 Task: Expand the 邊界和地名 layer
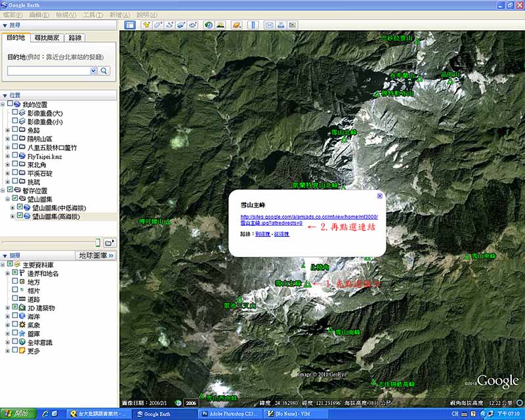tap(7, 273)
